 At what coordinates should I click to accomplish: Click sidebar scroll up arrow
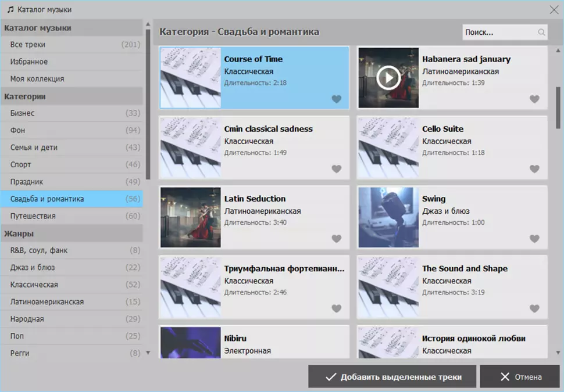(148, 24)
